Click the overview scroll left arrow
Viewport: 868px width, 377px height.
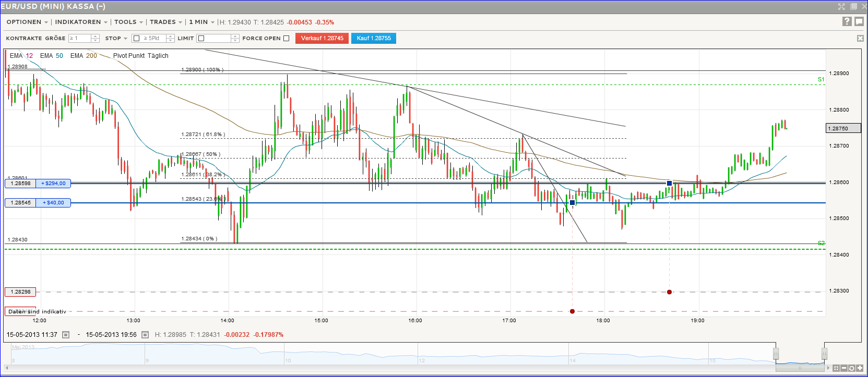click(x=7, y=368)
